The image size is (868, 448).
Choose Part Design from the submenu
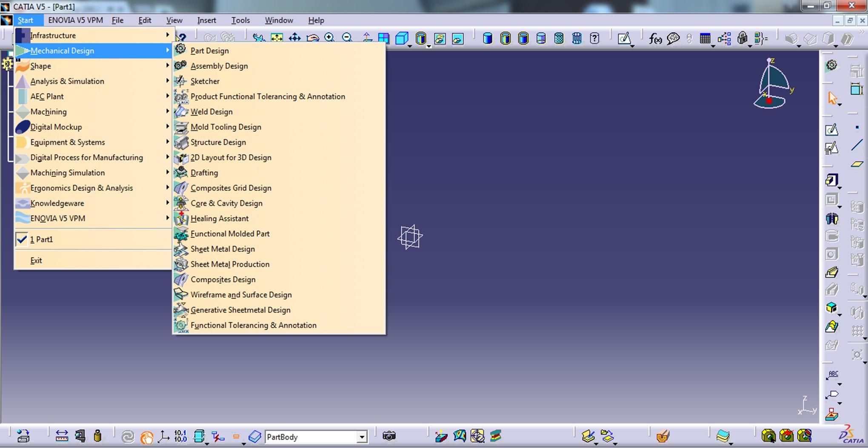coord(279,51)
